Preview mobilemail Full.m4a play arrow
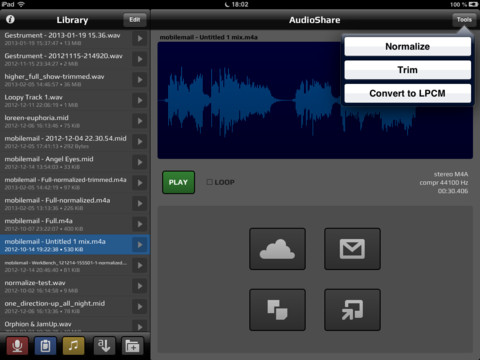 140,224
